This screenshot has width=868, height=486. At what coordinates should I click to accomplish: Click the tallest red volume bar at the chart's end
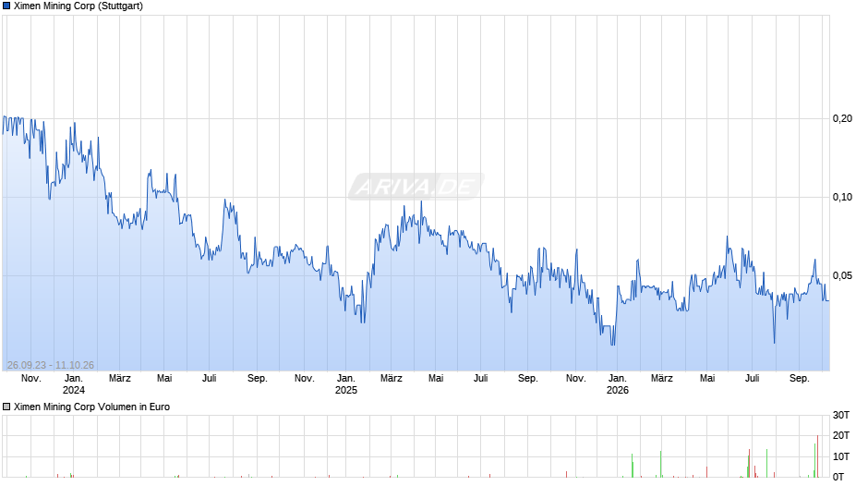[817, 456]
